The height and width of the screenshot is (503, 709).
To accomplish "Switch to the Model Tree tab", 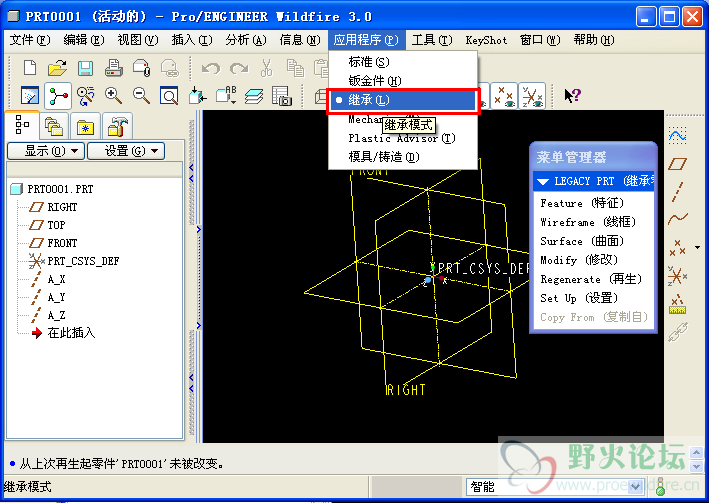I will pos(22,125).
